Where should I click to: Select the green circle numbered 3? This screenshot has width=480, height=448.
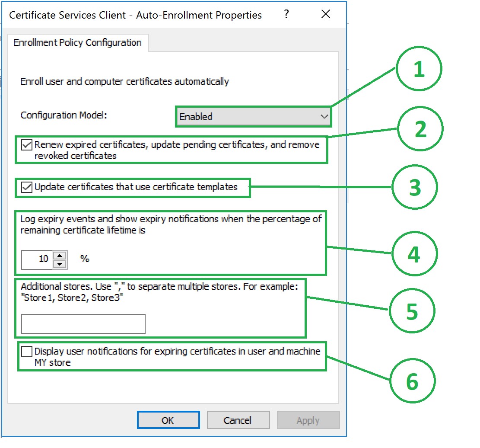(415, 187)
